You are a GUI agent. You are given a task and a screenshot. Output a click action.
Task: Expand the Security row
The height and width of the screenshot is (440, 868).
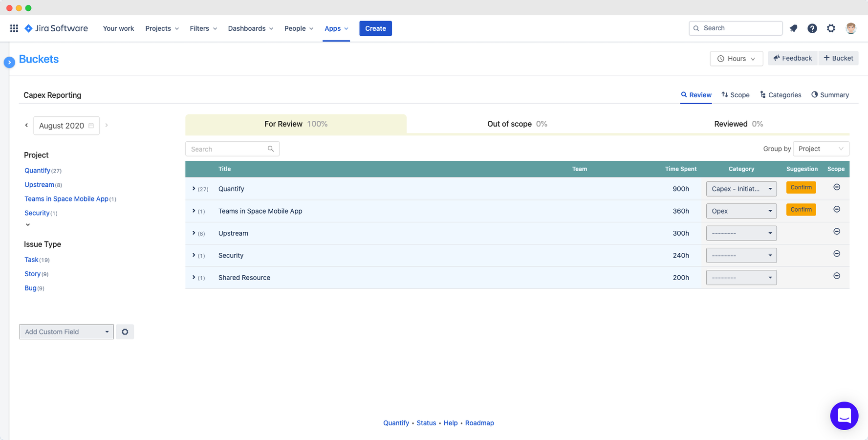[194, 255]
